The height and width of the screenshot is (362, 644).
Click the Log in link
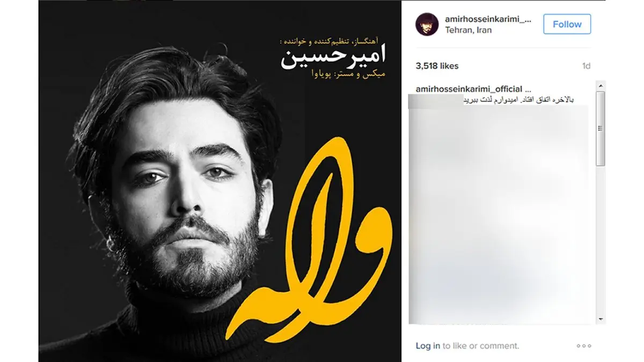[428, 346]
